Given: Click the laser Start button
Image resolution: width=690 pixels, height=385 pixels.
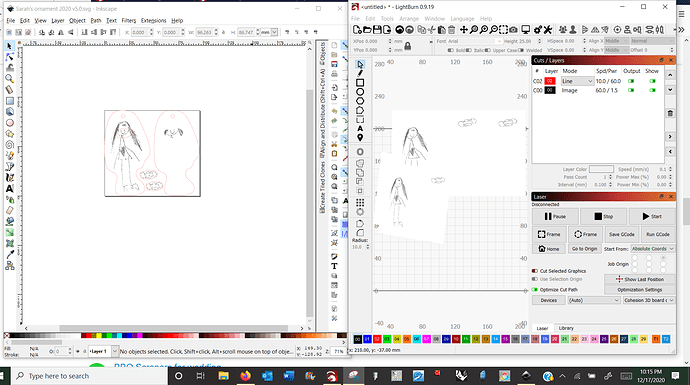Looking at the screenshot, I should pyautogui.click(x=652, y=216).
